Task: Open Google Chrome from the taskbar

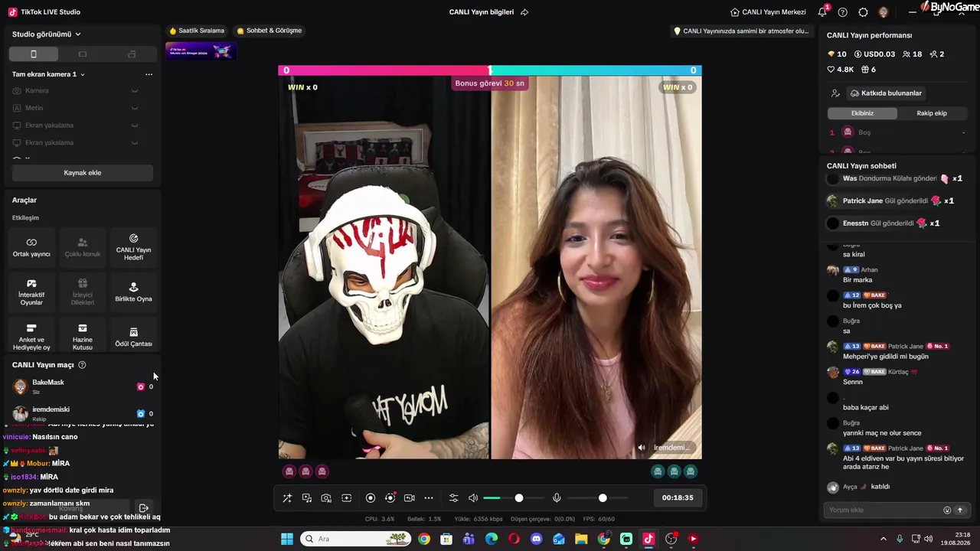Action: pos(424,539)
